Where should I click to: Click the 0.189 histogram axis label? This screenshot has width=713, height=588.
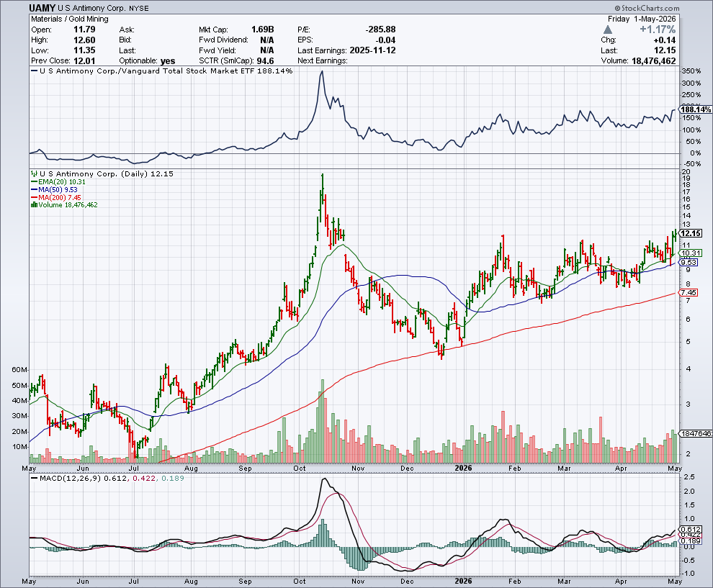pos(691,540)
